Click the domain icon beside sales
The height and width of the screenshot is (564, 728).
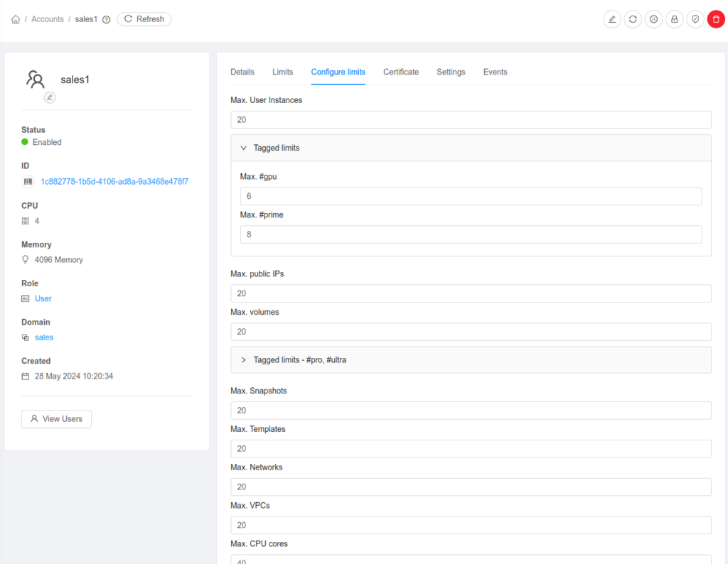click(x=25, y=337)
